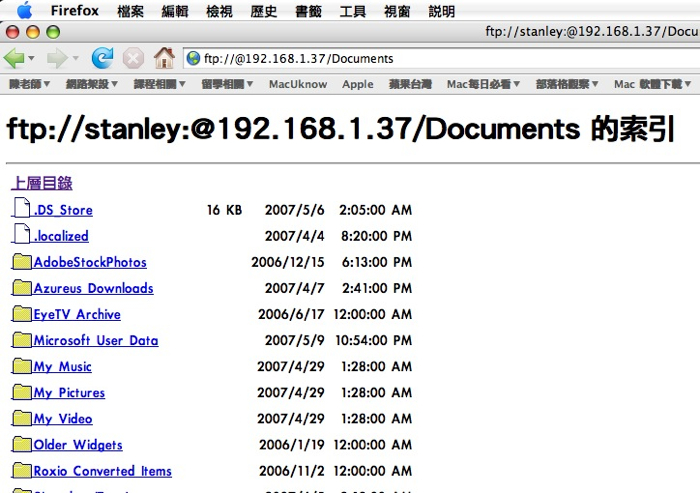Viewport: 700px width, 493px height.
Task: Click the folder icon beside Microsoft User Data
Action: (22, 340)
